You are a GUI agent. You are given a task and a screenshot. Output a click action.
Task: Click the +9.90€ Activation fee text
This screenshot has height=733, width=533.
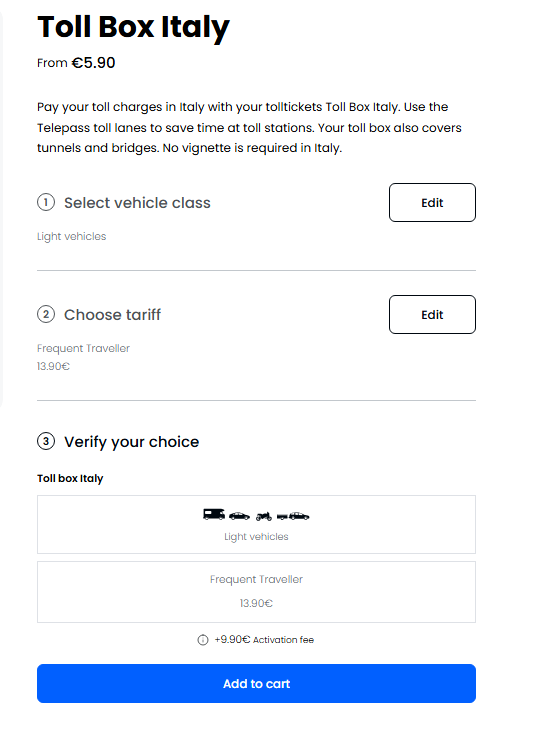coord(264,640)
